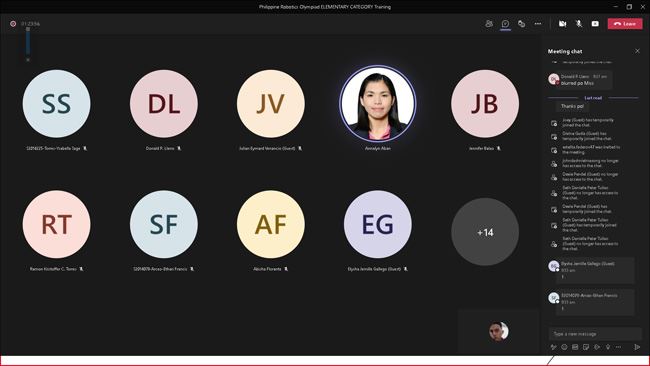Click the Elysha Jamille Gallego (Guest) name label
Screen dimensions: 650x366
(374, 269)
